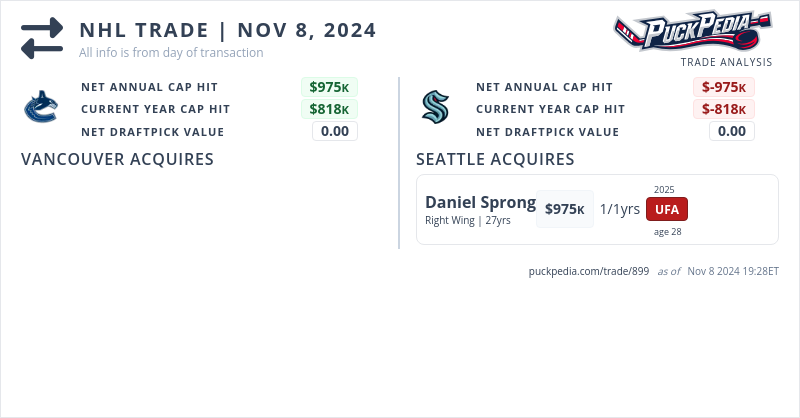This screenshot has width=800, height=418.
Task: Click Seattle's red $-818K current year cap badge
Action: pos(724,109)
